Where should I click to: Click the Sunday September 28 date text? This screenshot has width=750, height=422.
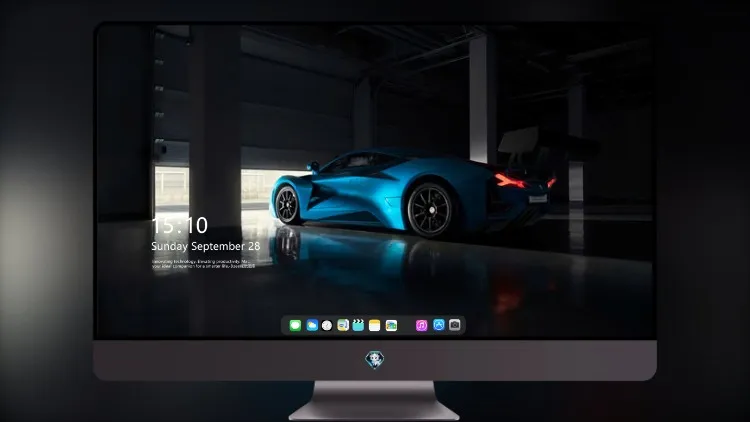206,246
